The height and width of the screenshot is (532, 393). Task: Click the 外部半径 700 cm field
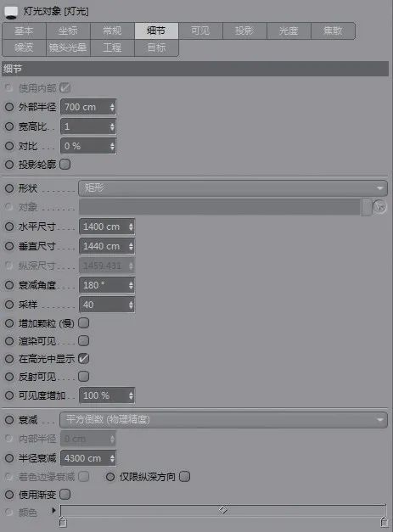pos(88,107)
